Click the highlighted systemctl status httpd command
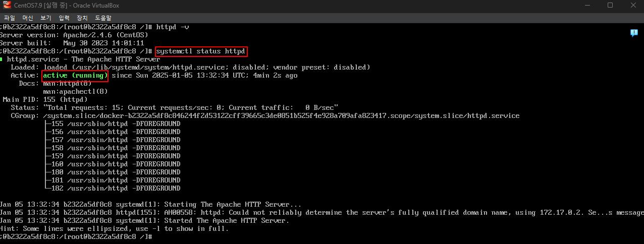The width and height of the screenshot is (644, 244). (200, 51)
